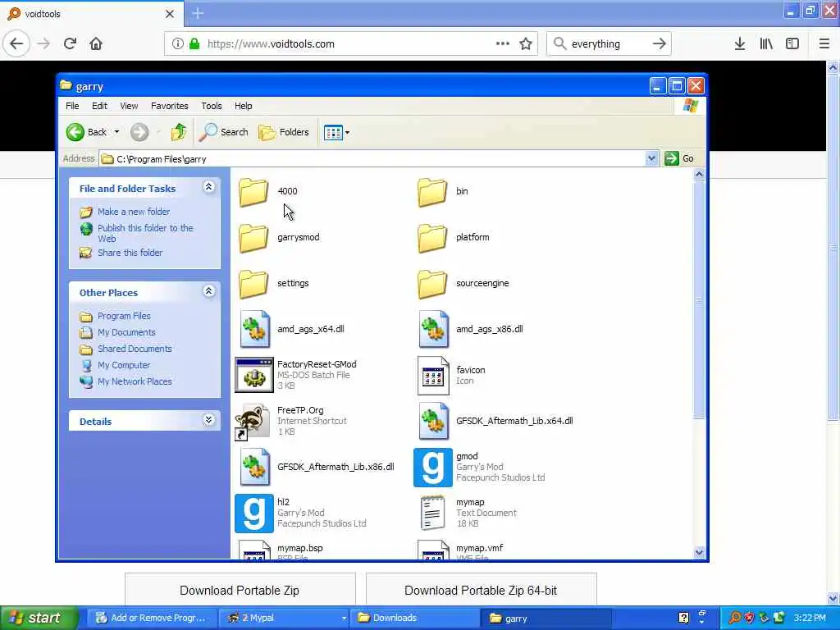This screenshot has width=840, height=630.
Task: Open the Edit menu
Action: point(99,106)
